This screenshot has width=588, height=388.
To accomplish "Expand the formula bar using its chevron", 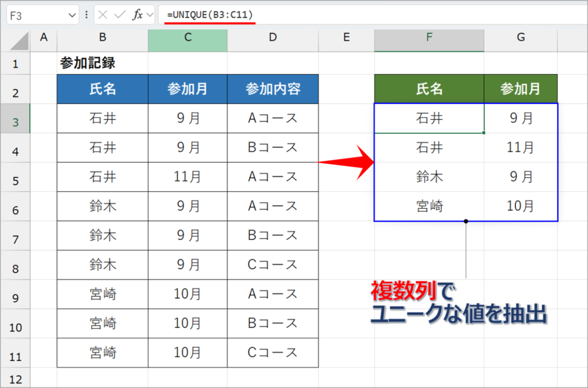I will [149, 14].
